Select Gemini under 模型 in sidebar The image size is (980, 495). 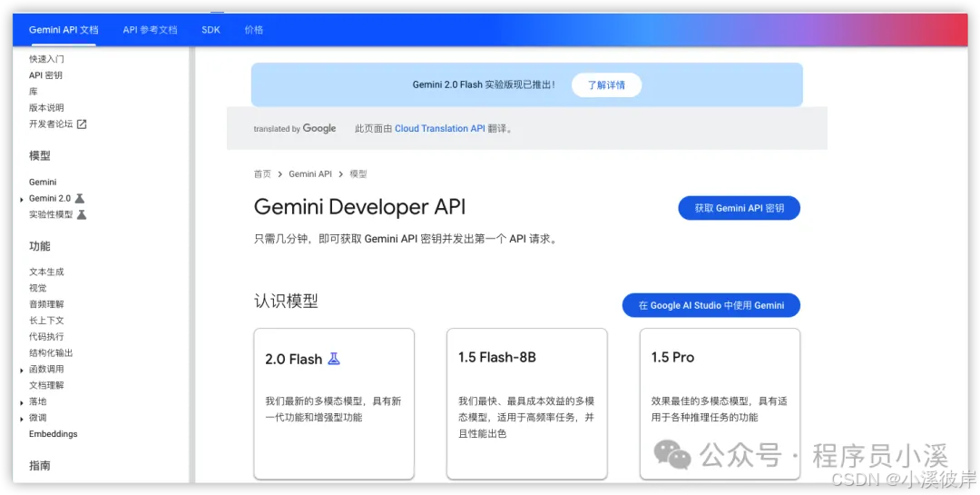(43, 182)
